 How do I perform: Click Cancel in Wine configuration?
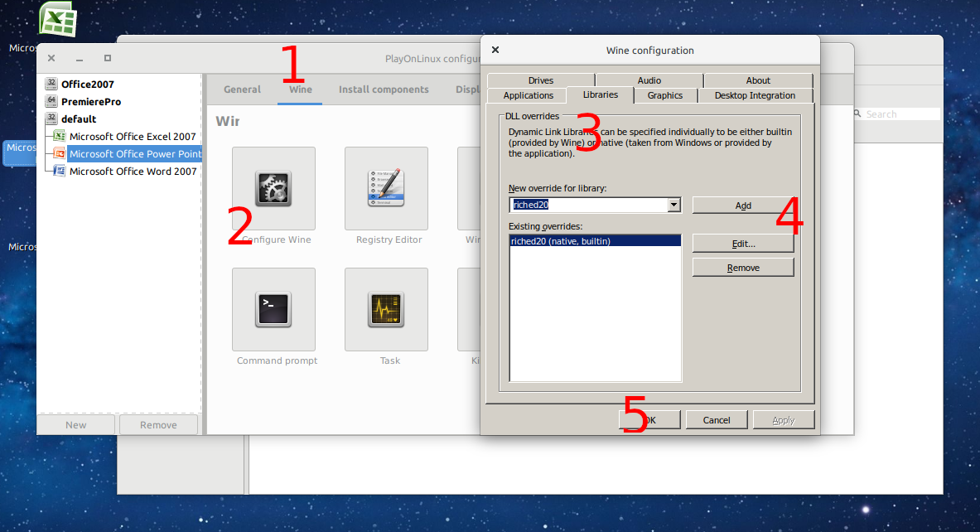(717, 420)
